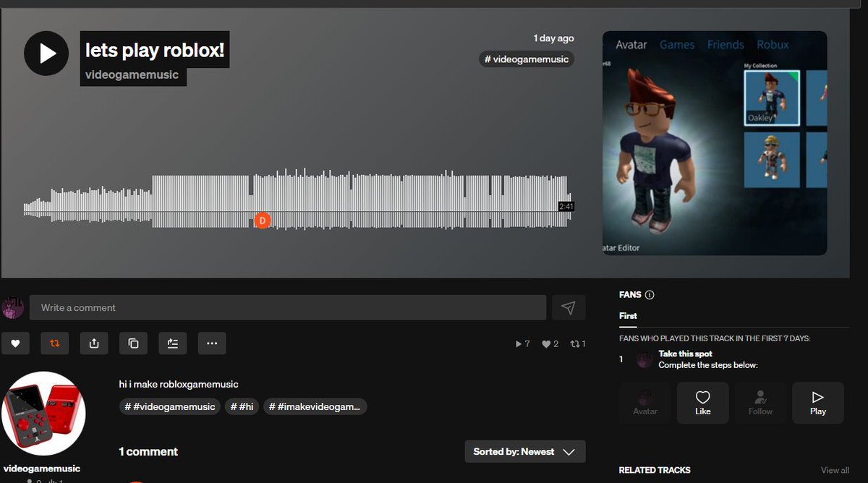Open the share button
Screen dimensions: 868x483
94,343
